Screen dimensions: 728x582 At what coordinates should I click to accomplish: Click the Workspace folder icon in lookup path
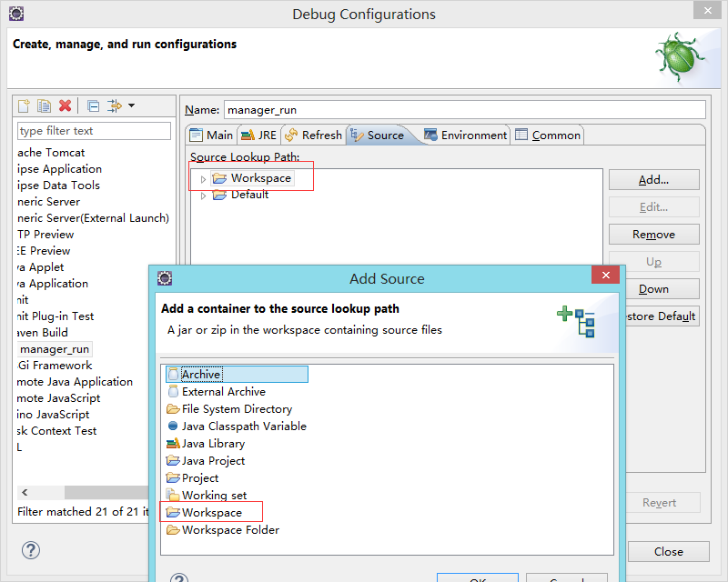(219, 178)
